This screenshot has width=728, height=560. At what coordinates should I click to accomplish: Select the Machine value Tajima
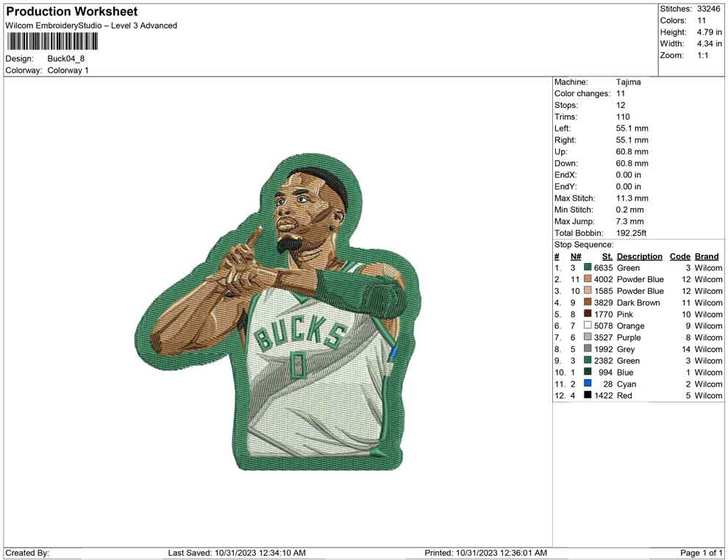pos(628,82)
